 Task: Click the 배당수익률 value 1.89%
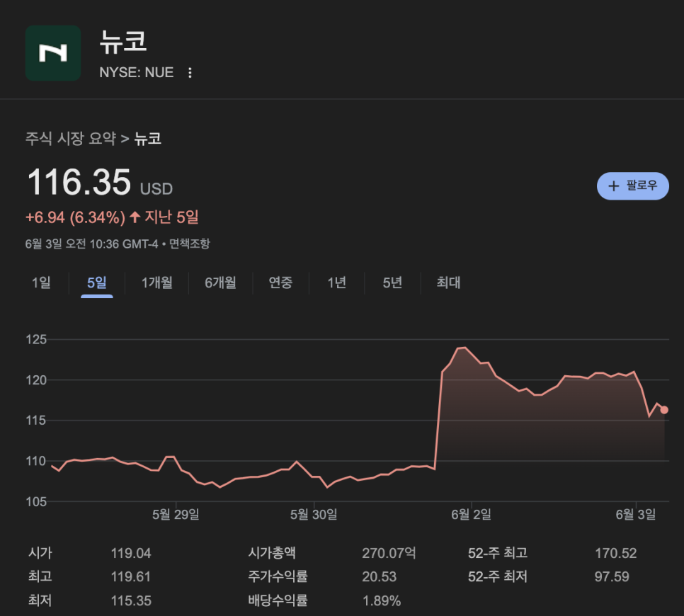coord(382,600)
